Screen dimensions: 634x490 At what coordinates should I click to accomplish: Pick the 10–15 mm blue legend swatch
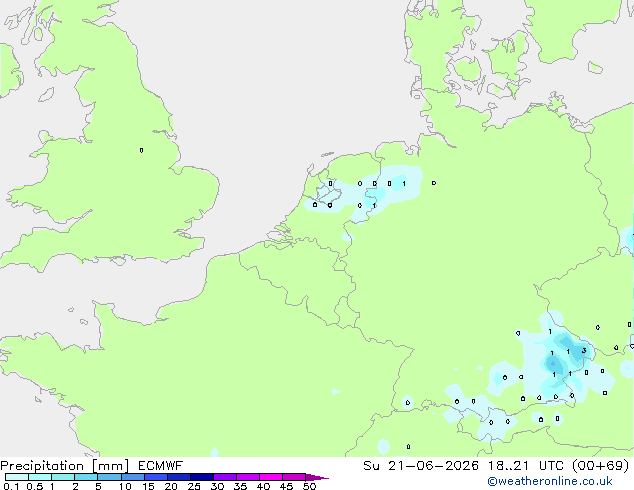tap(133, 477)
